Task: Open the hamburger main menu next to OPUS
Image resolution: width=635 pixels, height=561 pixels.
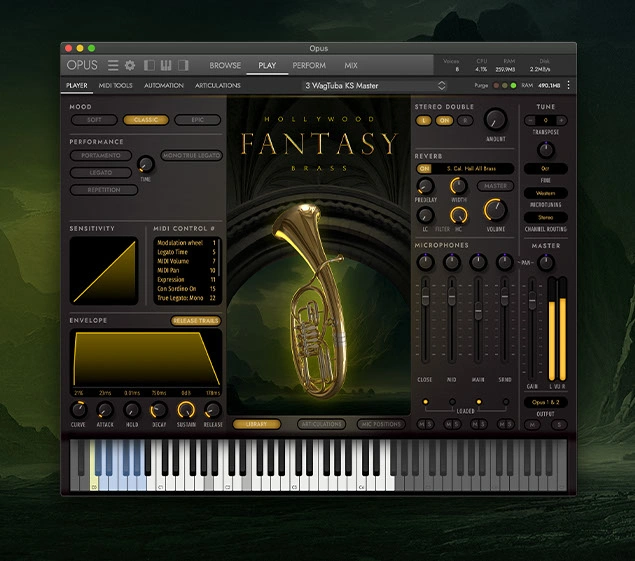Action: [x=113, y=65]
